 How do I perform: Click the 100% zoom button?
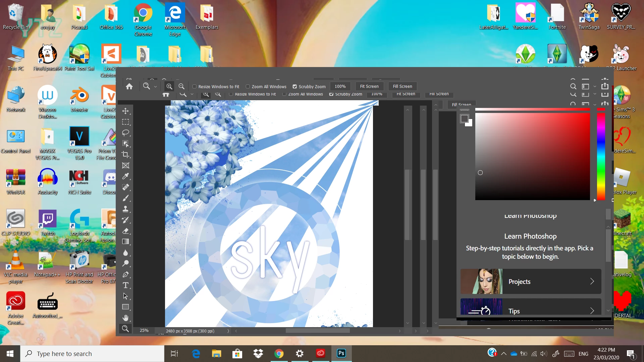point(340,86)
